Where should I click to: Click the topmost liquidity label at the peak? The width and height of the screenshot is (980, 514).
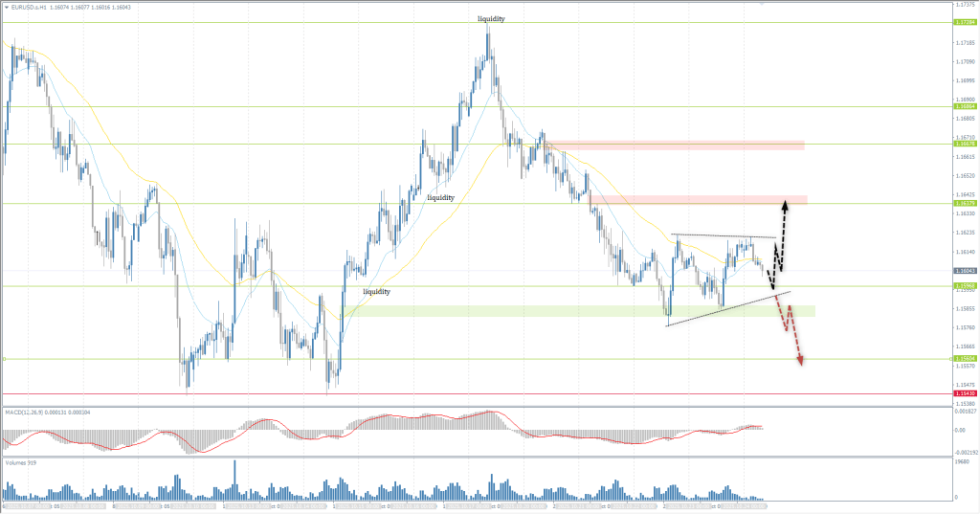(x=491, y=18)
